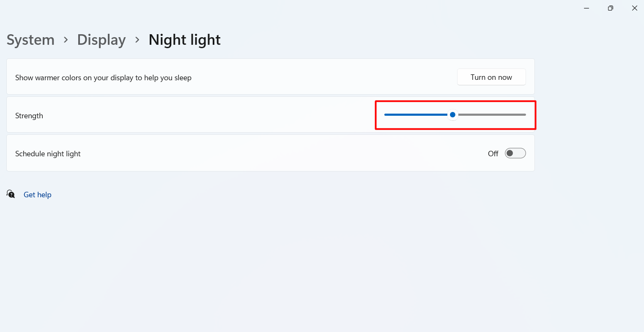Image resolution: width=644 pixels, height=332 pixels.
Task: Go back to the System breadcrumb
Action: tap(30, 40)
